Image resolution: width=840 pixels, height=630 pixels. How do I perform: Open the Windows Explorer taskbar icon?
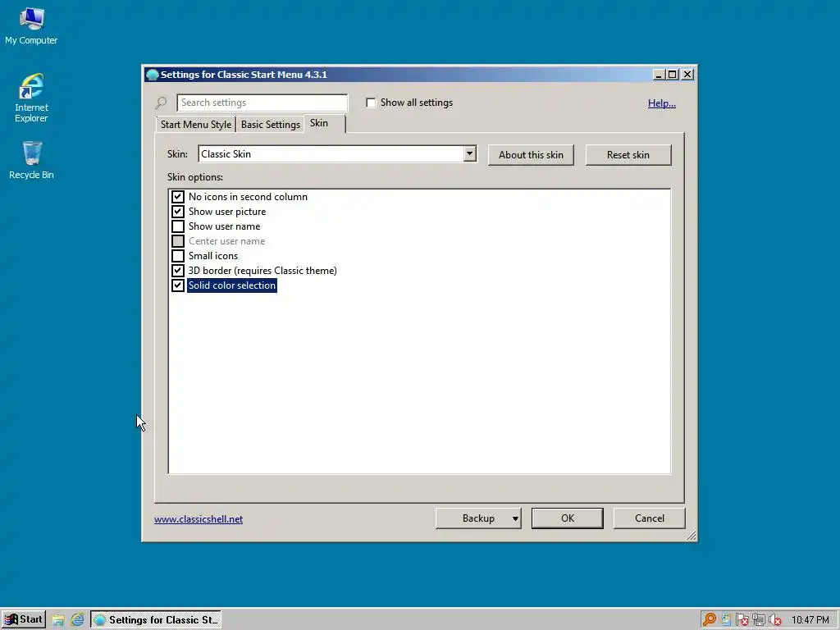58,620
